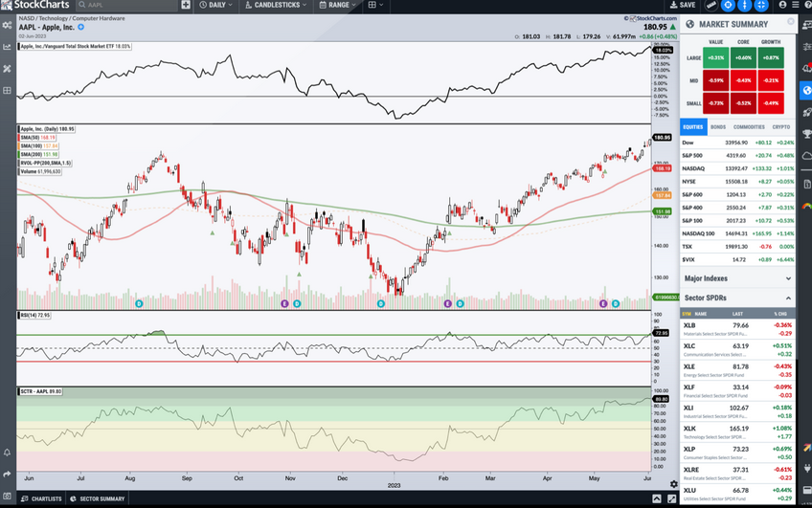The height and width of the screenshot is (508, 812).
Task: Click the Large Growth market summary cell
Action: 769,59
